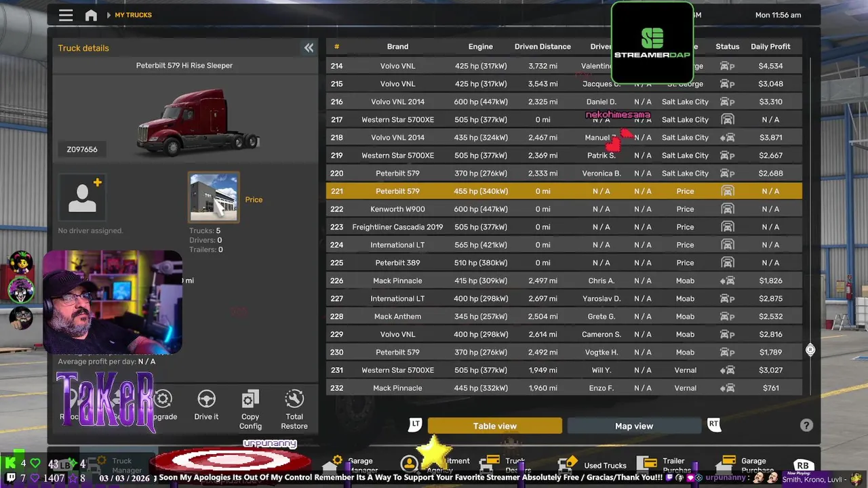Viewport: 868px width, 488px height.
Task: Open the help question mark icon
Action: coord(806,425)
